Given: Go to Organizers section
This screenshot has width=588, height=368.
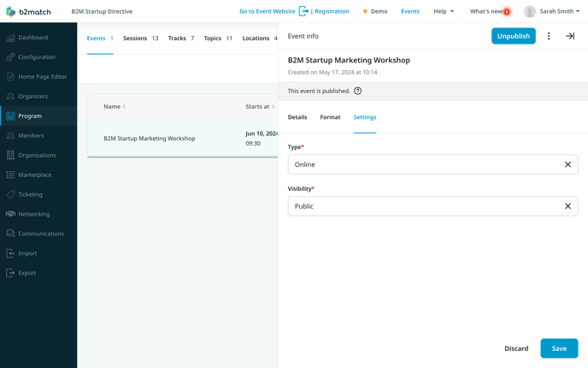Looking at the screenshot, I should tap(33, 97).
